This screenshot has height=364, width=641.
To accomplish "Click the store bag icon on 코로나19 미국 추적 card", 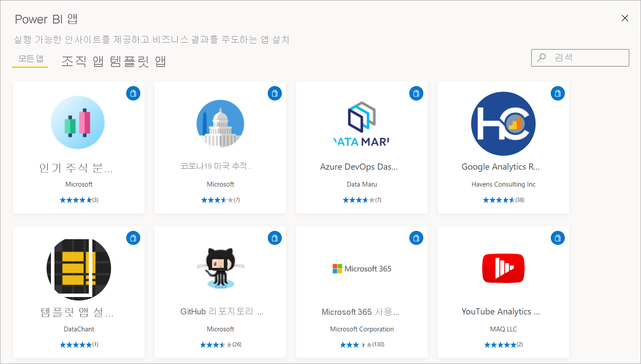I will click(275, 94).
